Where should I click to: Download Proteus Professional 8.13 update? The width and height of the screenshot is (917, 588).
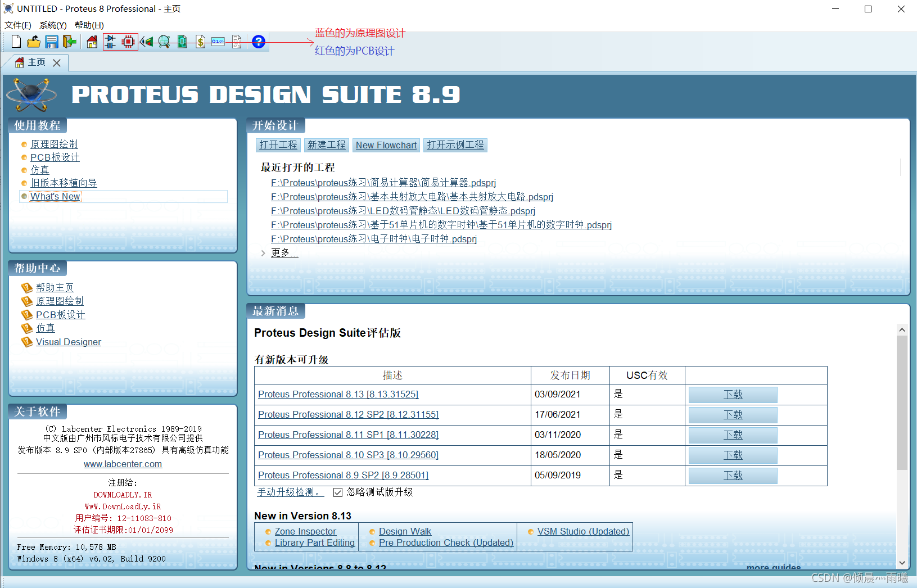tap(733, 395)
